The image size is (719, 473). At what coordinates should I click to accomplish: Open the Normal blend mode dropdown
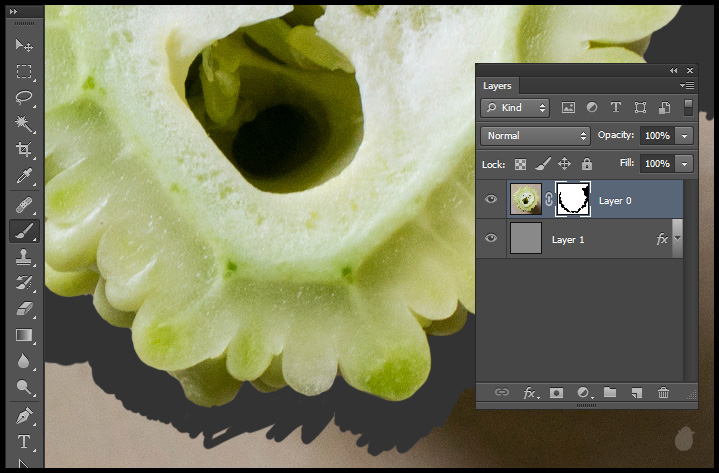pyautogui.click(x=535, y=135)
